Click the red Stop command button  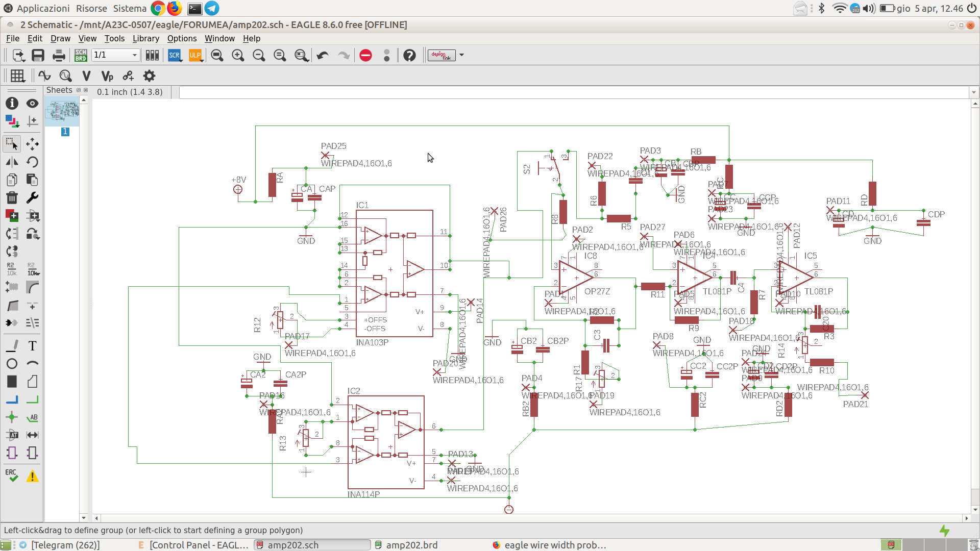(x=365, y=55)
